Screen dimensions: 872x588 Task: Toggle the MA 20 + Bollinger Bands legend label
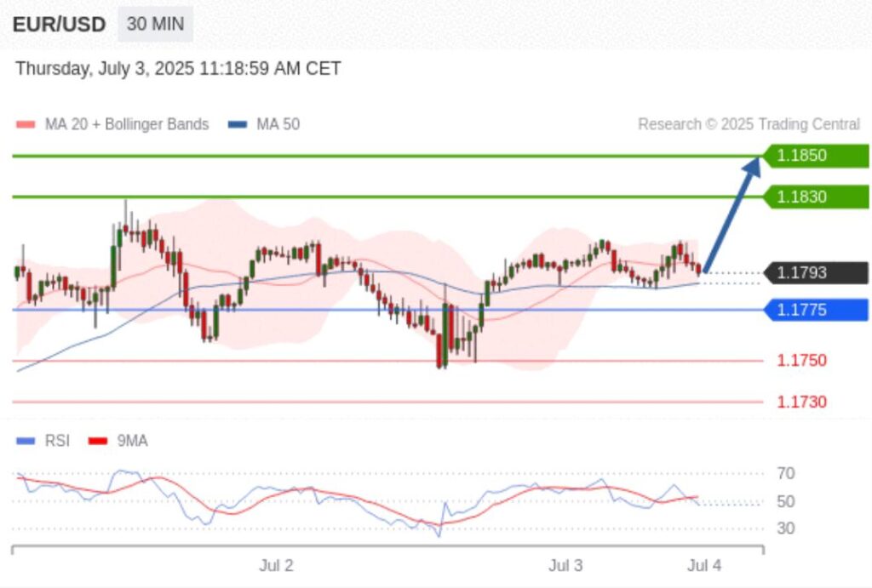pos(126,124)
